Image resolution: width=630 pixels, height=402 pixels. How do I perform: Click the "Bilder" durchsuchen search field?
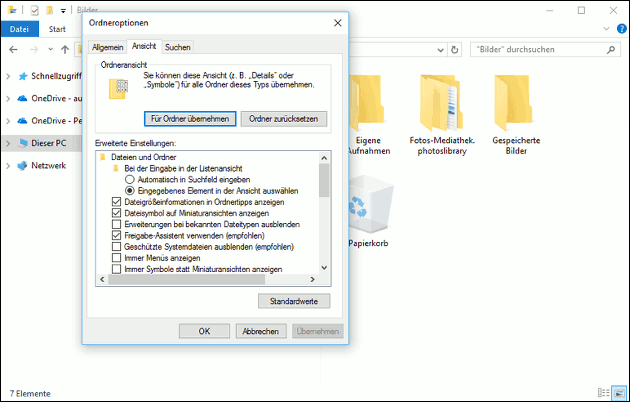tap(540, 49)
